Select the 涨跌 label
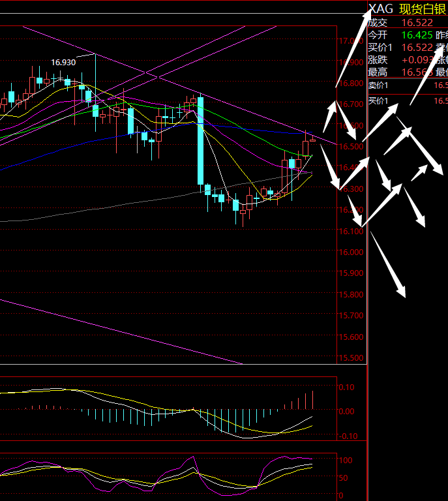The height and width of the screenshot is (501, 448). point(378,60)
